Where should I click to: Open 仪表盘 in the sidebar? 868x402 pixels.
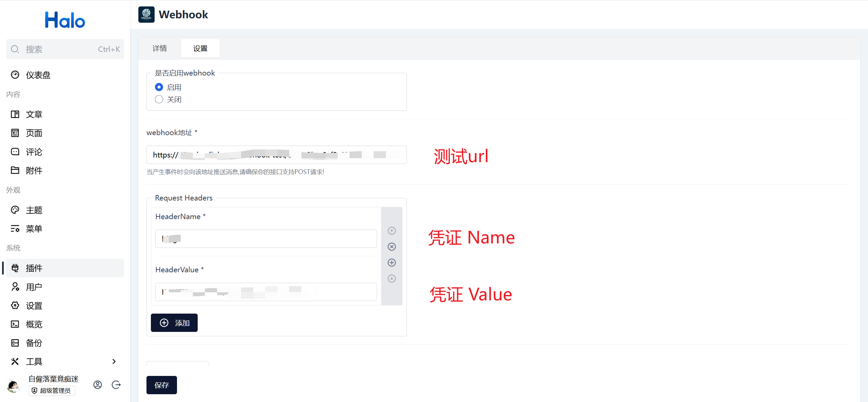tap(38, 75)
